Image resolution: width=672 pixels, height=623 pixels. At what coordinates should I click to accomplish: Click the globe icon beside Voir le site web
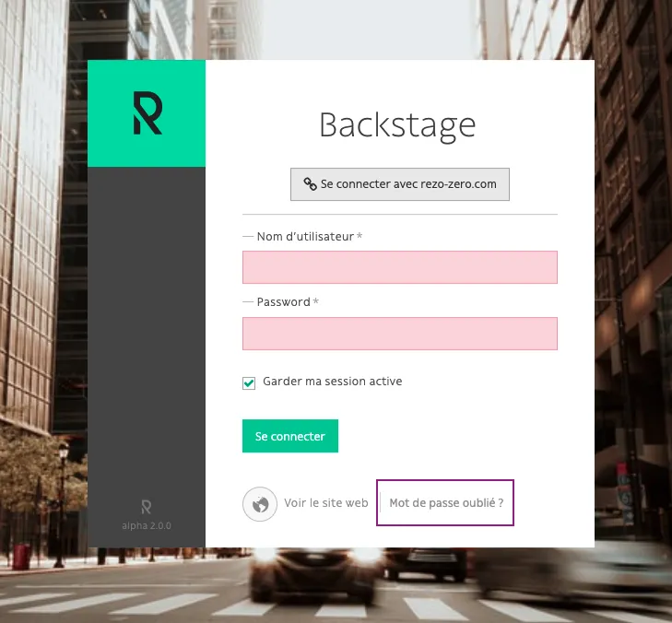260,504
